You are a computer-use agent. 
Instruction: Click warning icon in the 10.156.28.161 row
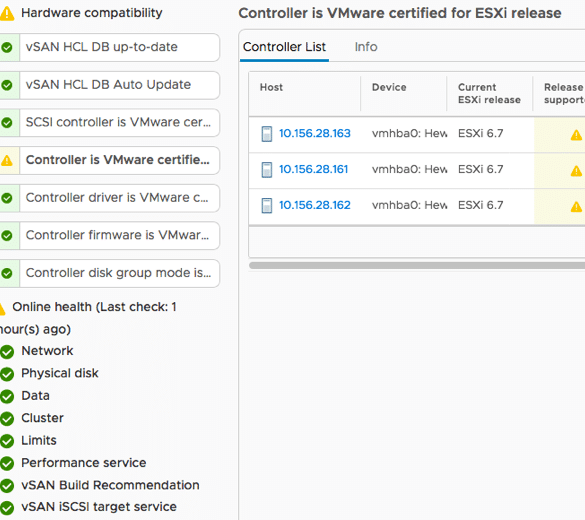click(x=576, y=170)
